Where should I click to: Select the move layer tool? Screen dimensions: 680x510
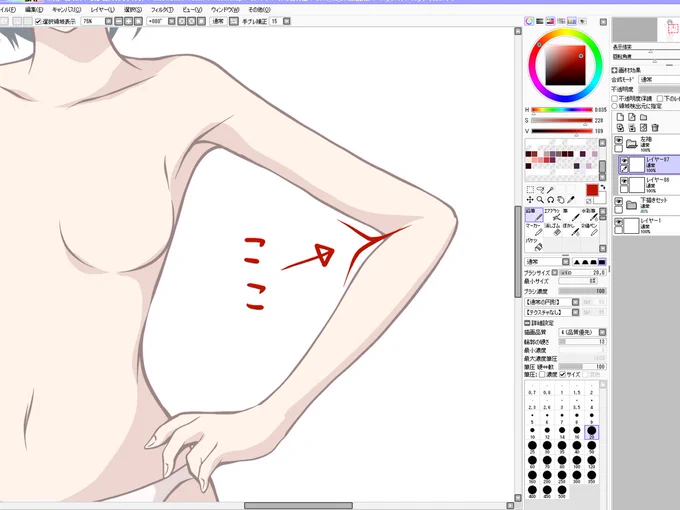[530, 200]
